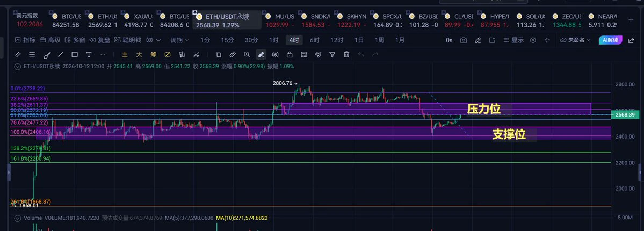This screenshot has height=231, width=644.
Task: Open more drawing tools ellipsis
Action: [103, 54]
